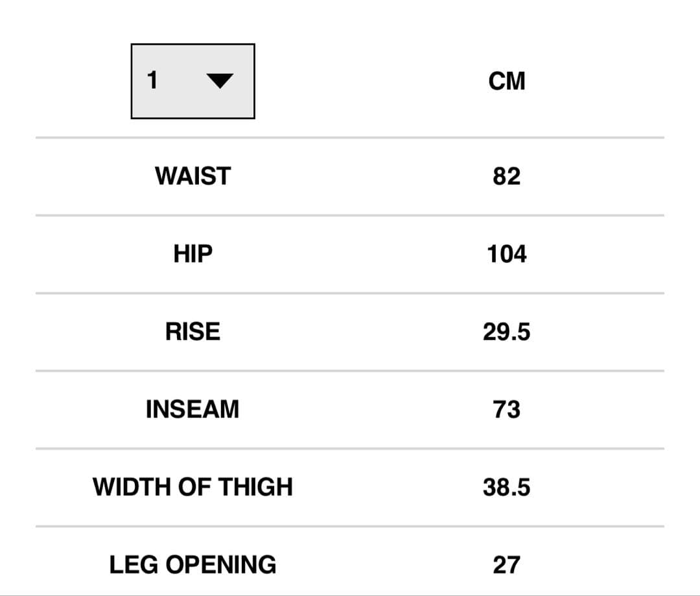Click the divider line above the WAIST row

[350, 137]
